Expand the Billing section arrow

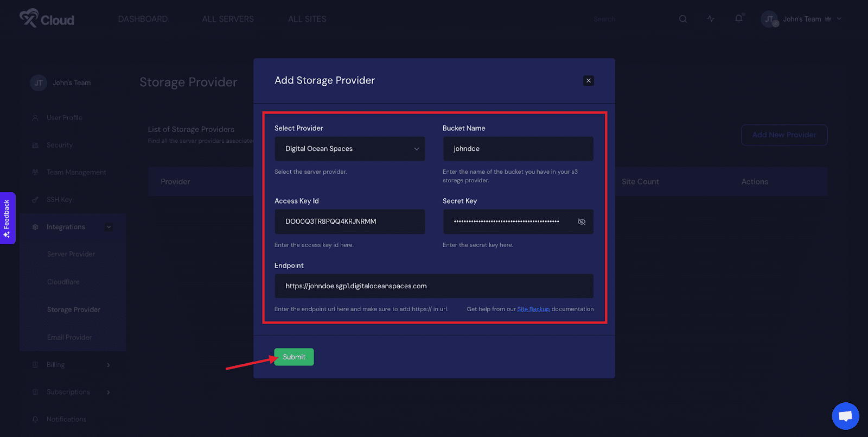[x=108, y=365]
